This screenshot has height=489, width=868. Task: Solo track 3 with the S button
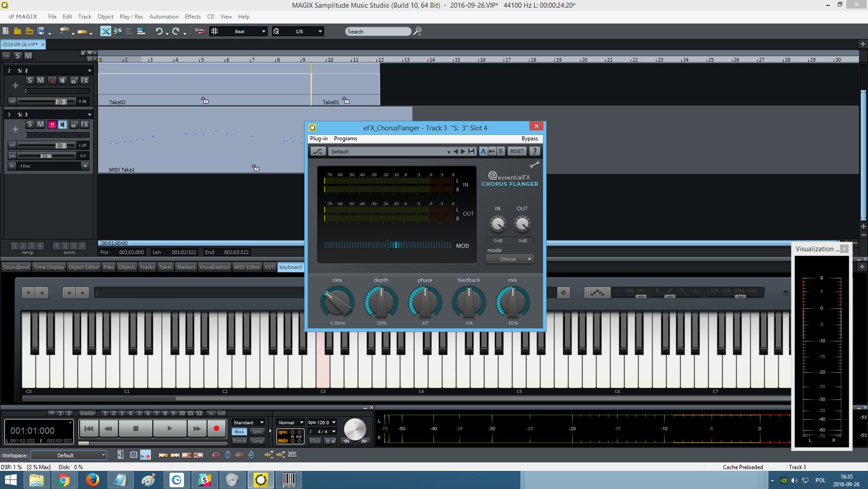coord(30,124)
